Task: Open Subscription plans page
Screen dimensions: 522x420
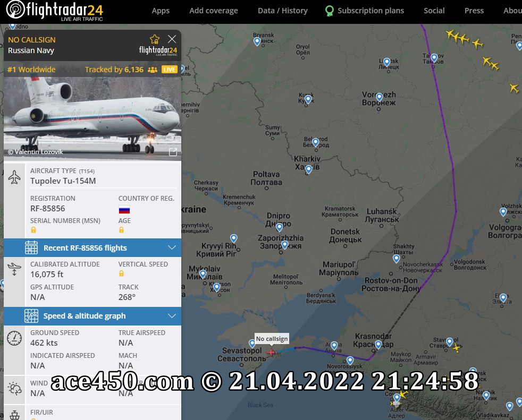Action: click(x=365, y=11)
